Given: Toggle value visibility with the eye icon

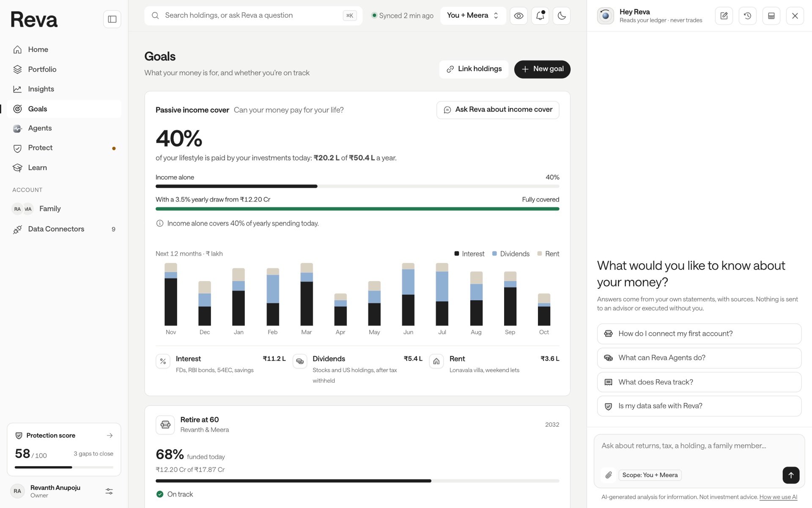Looking at the screenshot, I should [518, 16].
